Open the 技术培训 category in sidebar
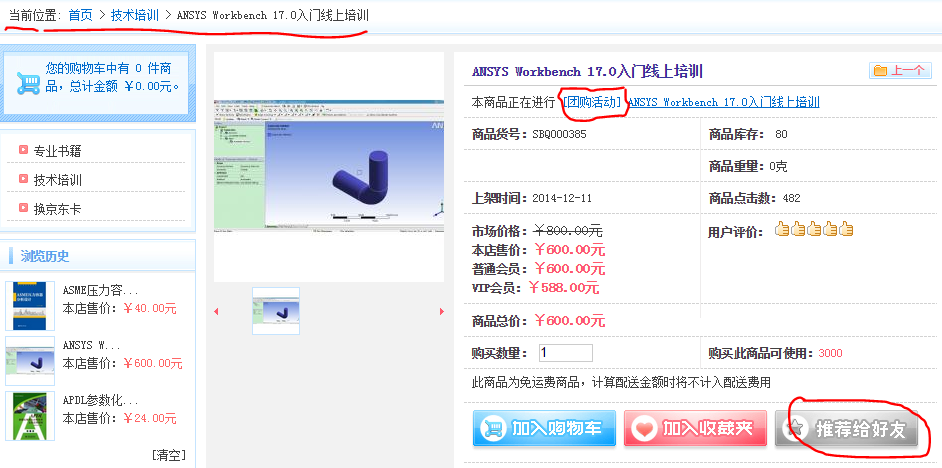942x468 pixels. (x=57, y=180)
